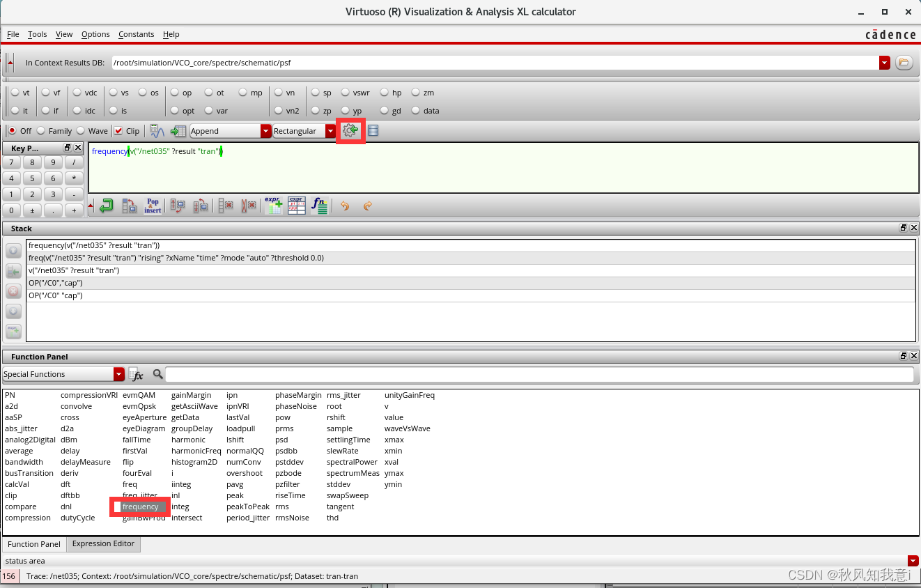
Task: Select the Off radio option
Action: pos(13,130)
